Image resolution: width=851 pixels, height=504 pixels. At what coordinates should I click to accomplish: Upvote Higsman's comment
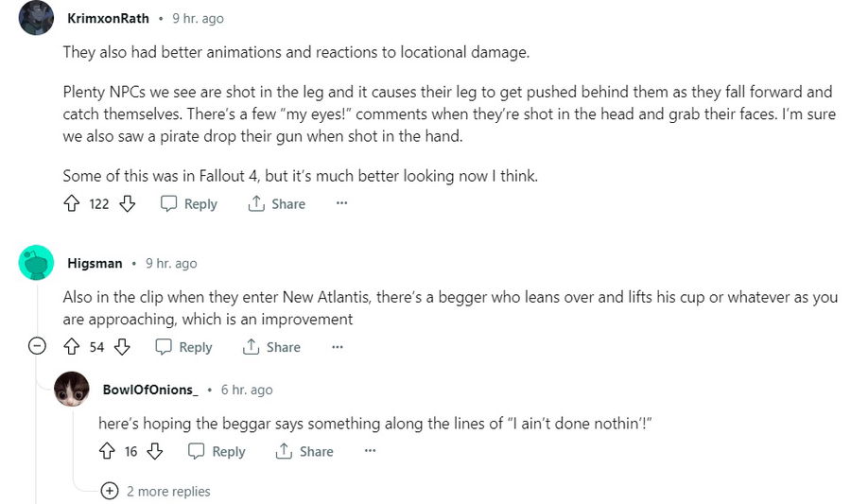coord(72,347)
